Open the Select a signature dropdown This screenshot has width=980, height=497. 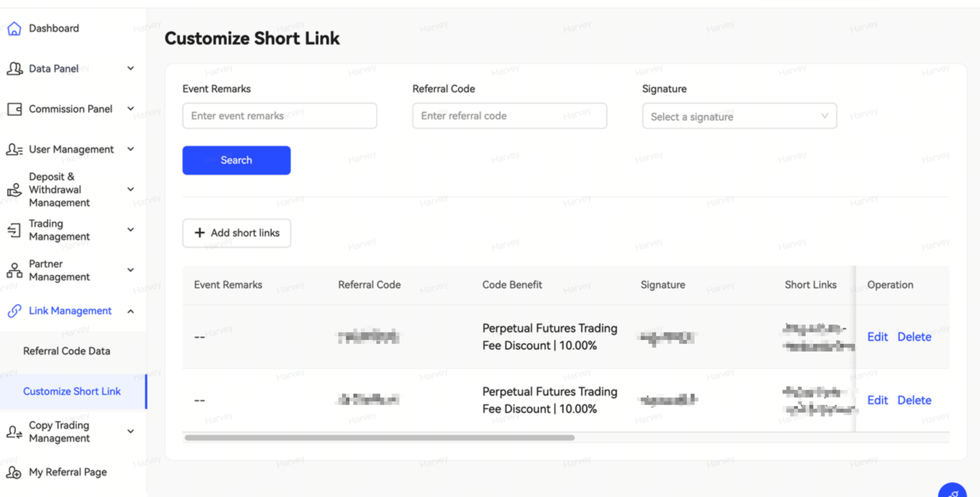739,116
